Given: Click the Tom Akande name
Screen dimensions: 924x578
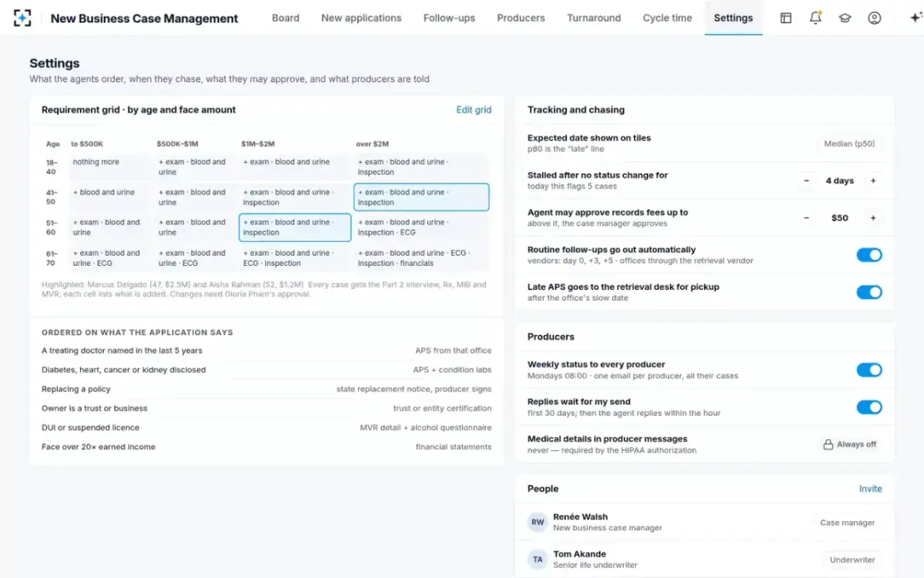Looking at the screenshot, I should (x=579, y=554).
